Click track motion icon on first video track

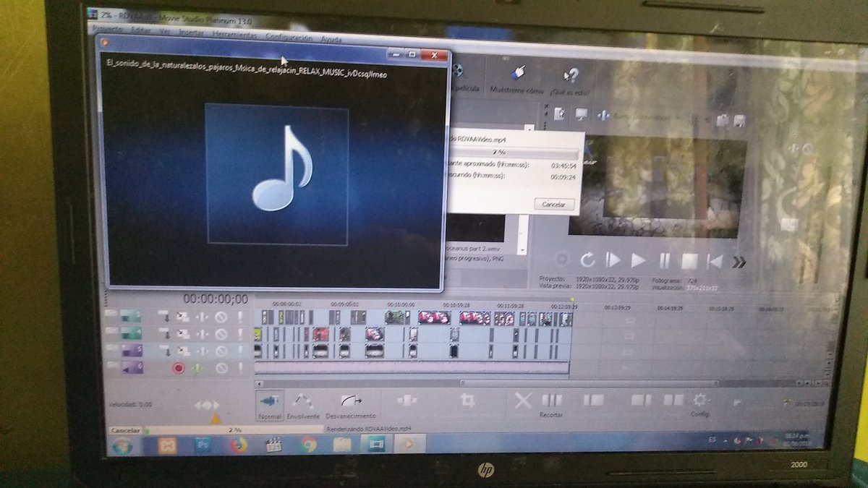coord(182,317)
